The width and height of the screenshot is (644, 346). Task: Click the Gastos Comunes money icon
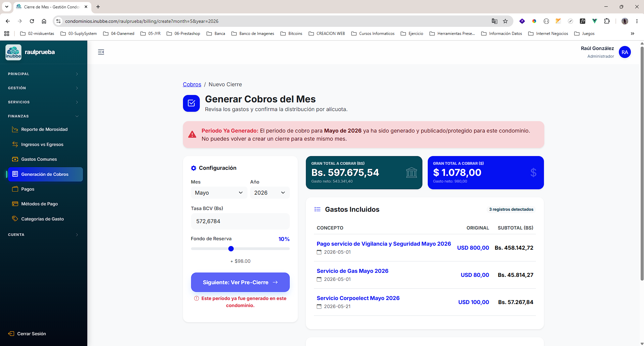(x=15, y=159)
